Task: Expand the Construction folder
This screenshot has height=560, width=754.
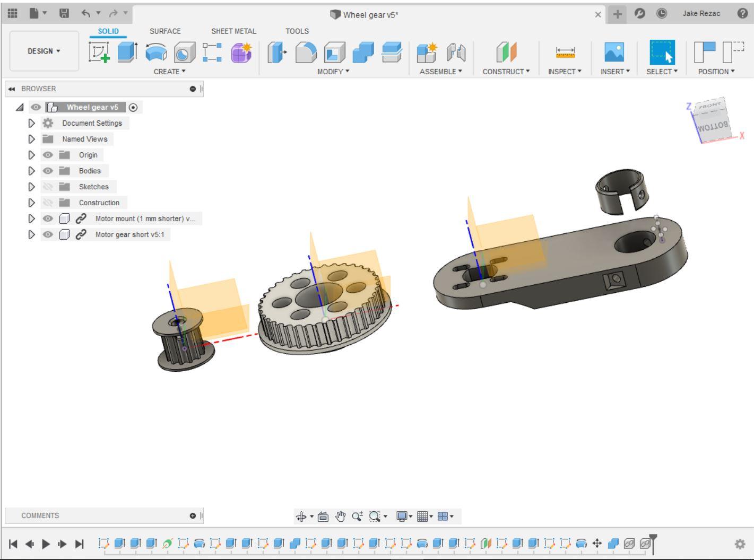Action: click(x=31, y=203)
